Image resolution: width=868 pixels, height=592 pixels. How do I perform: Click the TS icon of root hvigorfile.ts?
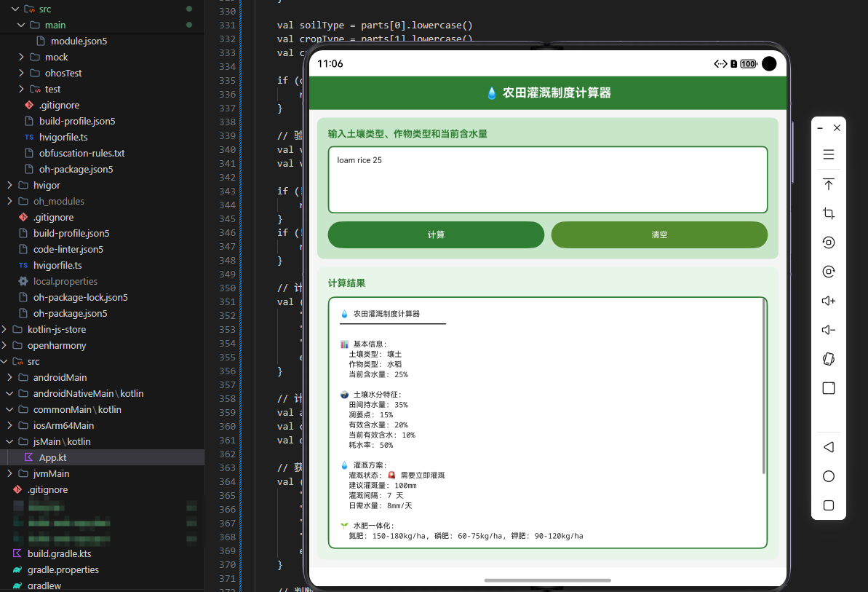point(23,265)
